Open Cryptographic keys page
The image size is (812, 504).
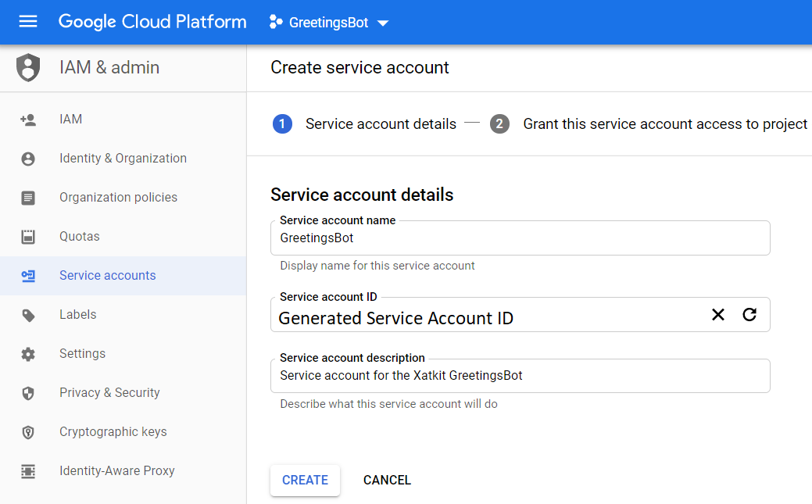pos(113,432)
